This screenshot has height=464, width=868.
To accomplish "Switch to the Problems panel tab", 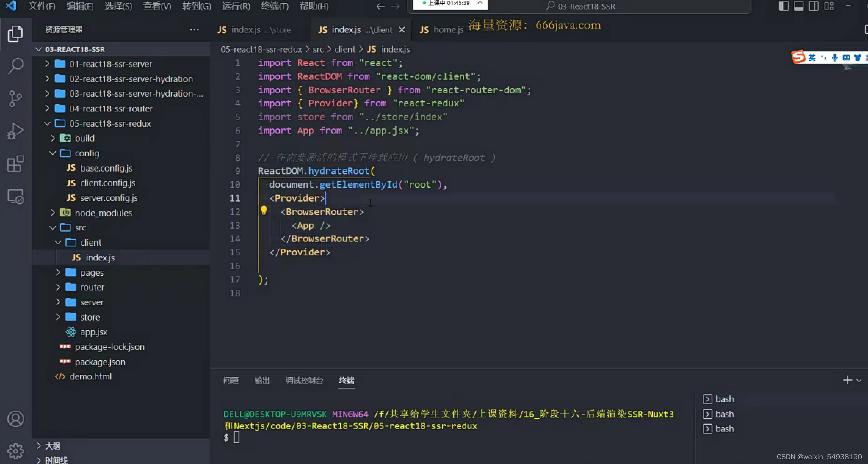I will pyautogui.click(x=231, y=380).
